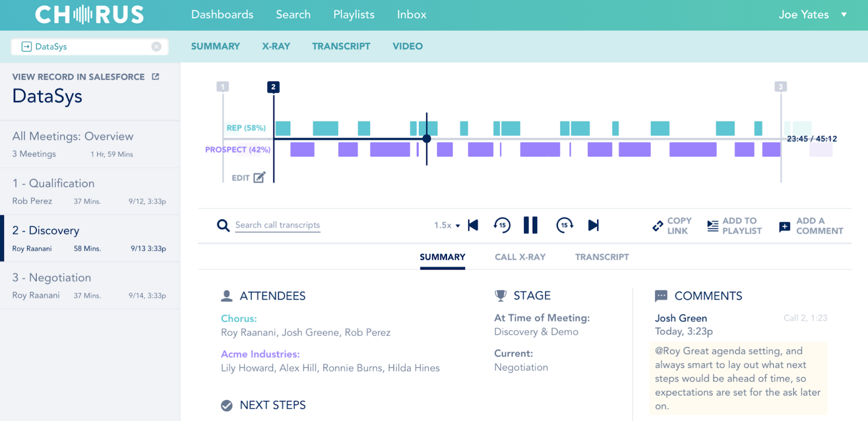Click the COPY LINK button text
Screen dimensions: 868x421
point(679,226)
